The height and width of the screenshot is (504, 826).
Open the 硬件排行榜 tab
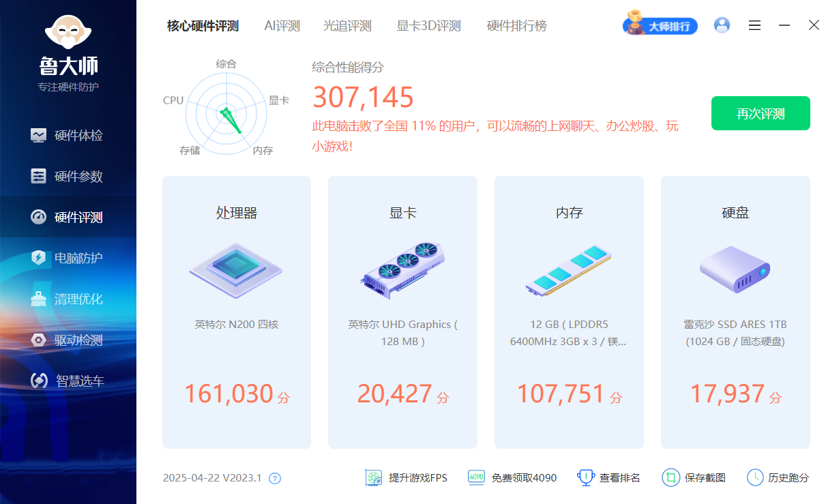pos(516,26)
